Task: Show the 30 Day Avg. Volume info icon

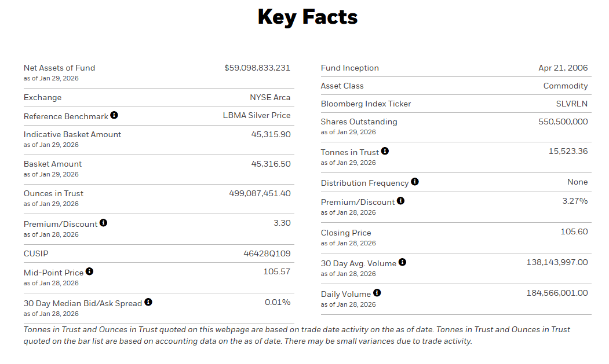Action: click(402, 262)
